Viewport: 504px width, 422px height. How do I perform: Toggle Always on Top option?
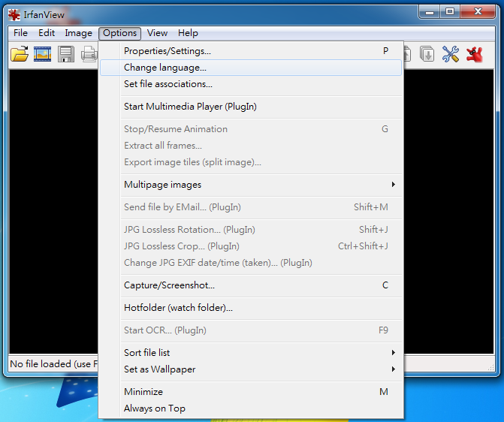(251, 408)
